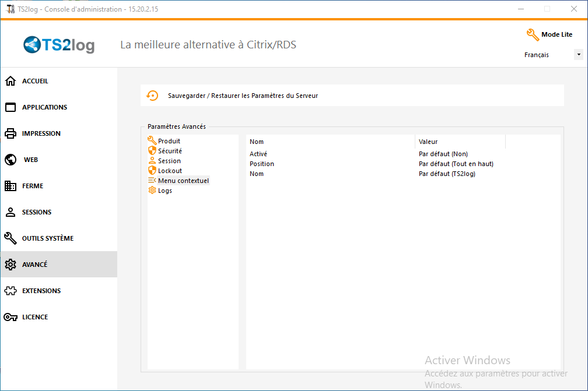Open the Français language dropdown arrow
588x391 pixels.
point(579,55)
